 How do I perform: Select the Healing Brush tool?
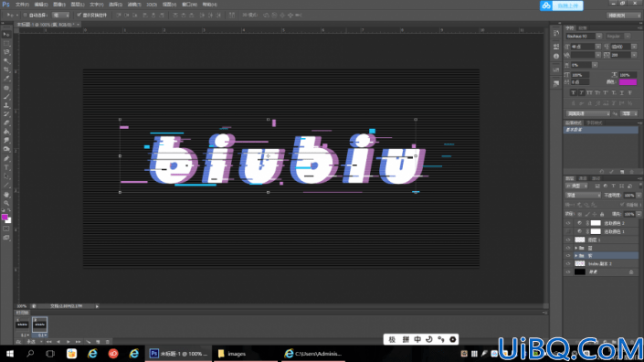pyautogui.click(x=6, y=88)
